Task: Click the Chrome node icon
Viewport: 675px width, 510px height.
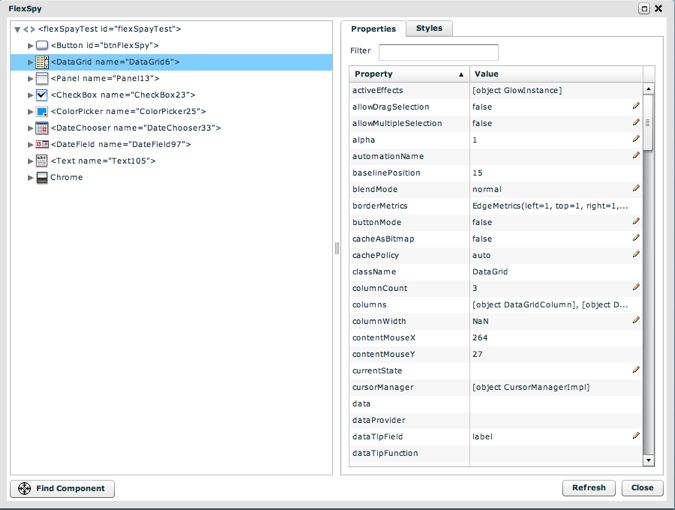Action: pos(42,178)
